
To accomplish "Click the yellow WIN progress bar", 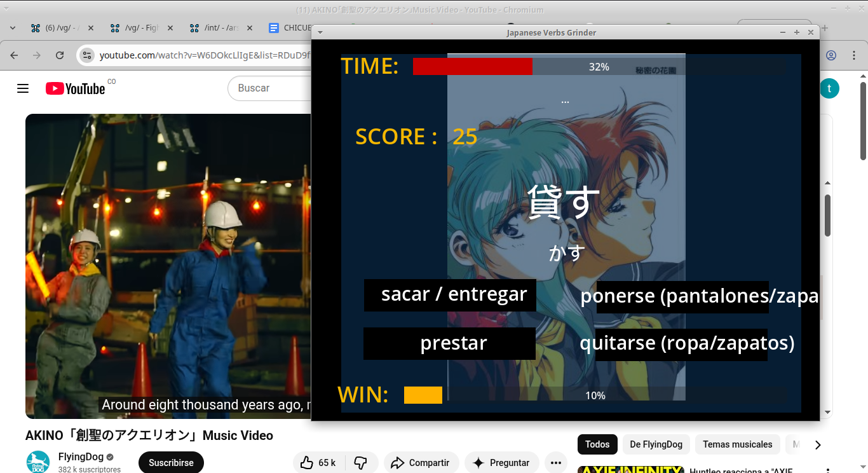I will tap(423, 395).
